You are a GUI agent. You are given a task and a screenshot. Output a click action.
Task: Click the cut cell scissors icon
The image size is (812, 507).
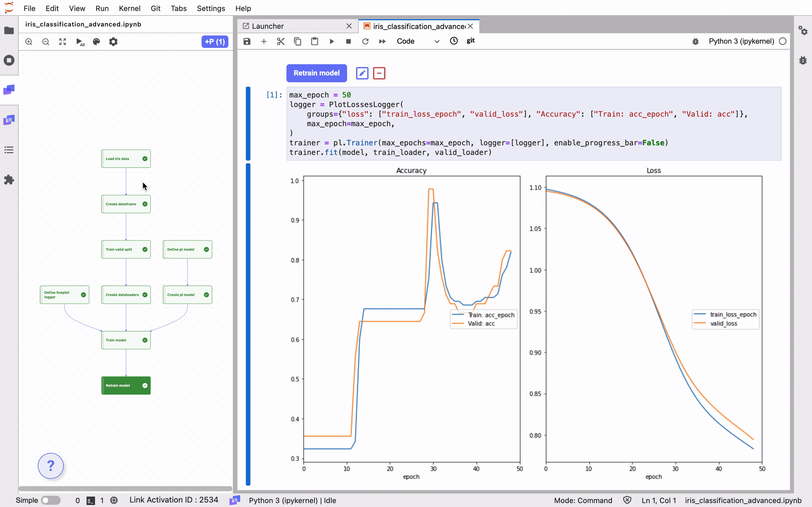[x=280, y=41]
